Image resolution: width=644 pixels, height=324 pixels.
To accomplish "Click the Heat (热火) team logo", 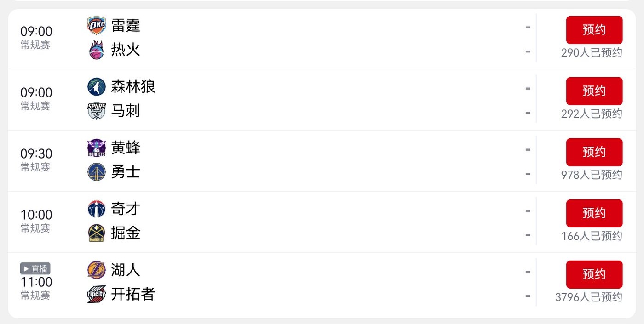I will pyautogui.click(x=97, y=50).
